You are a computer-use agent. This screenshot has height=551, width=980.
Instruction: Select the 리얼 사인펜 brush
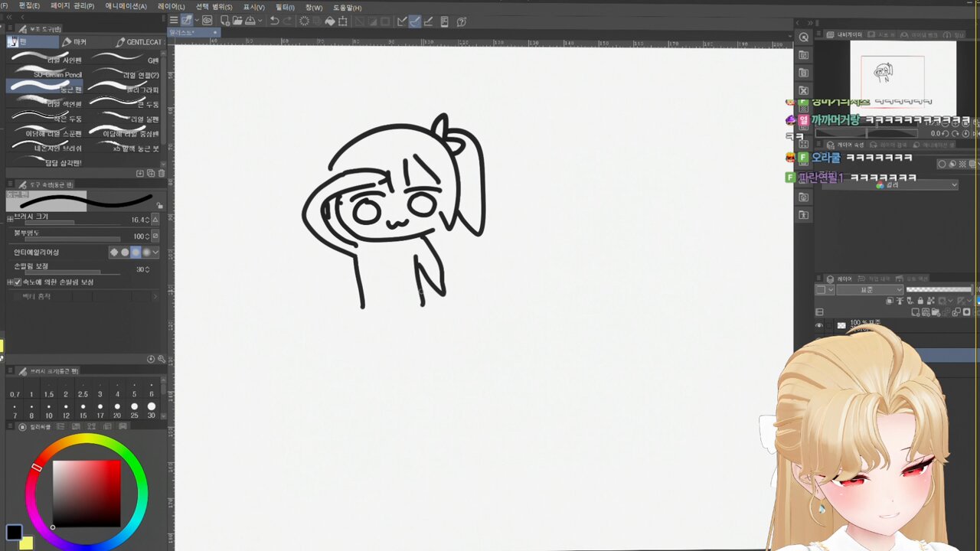point(44,59)
